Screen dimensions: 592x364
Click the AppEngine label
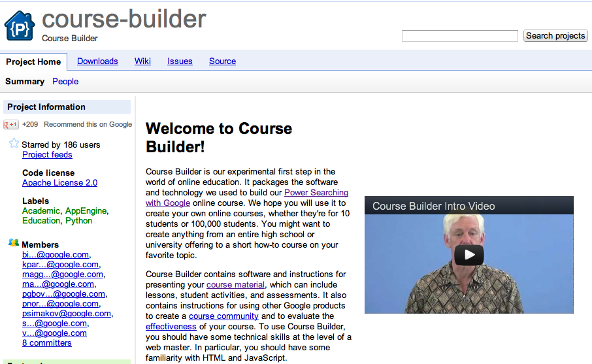click(86, 210)
